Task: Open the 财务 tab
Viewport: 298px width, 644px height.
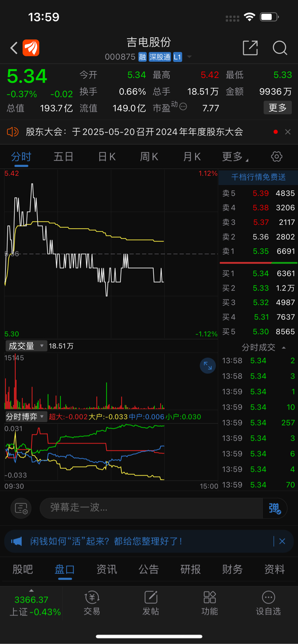Action: point(232,569)
